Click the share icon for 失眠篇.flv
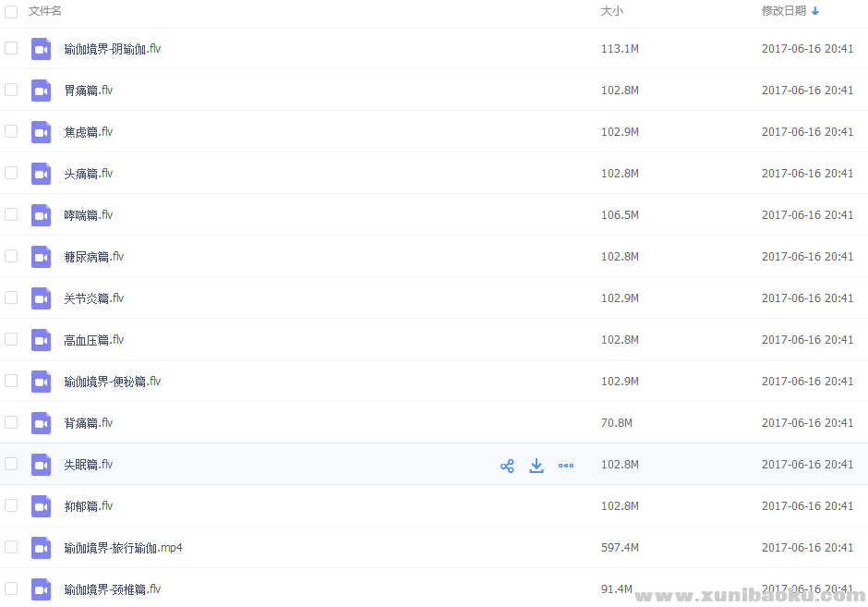 [507, 465]
